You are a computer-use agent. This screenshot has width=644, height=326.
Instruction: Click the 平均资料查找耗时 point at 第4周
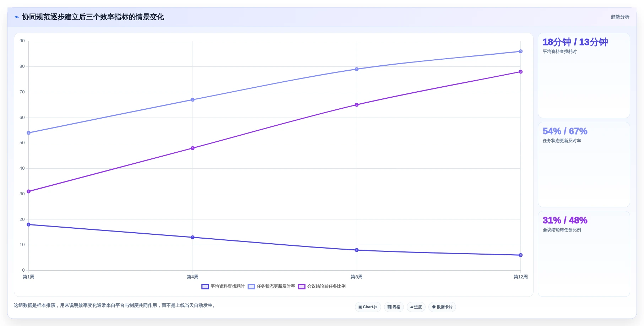(x=193, y=237)
